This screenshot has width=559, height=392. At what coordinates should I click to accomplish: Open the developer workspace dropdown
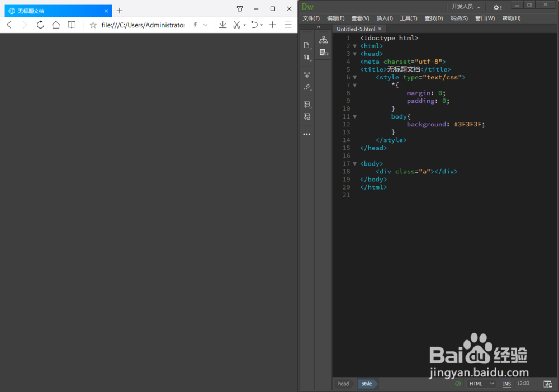466,6
